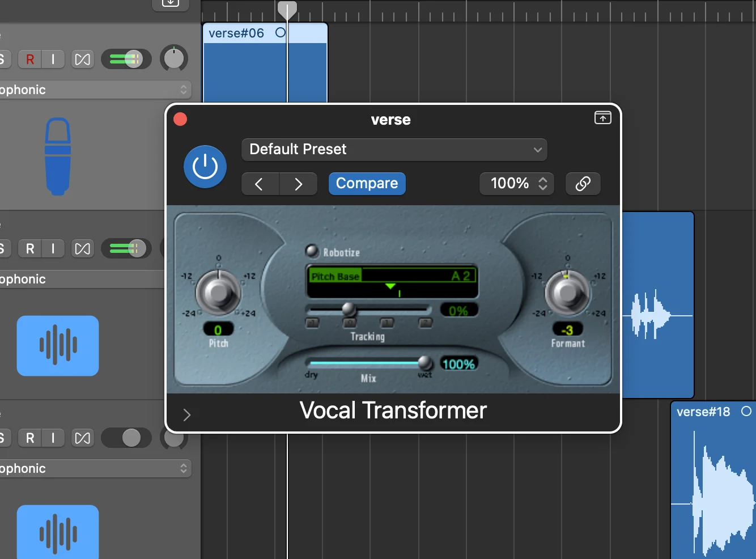Click the Formant knob in Vocal Transformer
Viewport: 756px width, 559px height.
pos(567,293)
